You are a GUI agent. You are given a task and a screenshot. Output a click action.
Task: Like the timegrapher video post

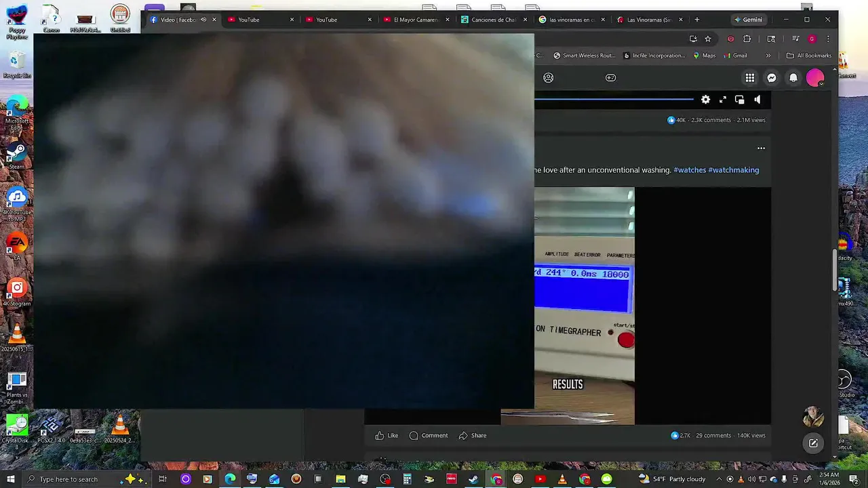click(387, 436)
